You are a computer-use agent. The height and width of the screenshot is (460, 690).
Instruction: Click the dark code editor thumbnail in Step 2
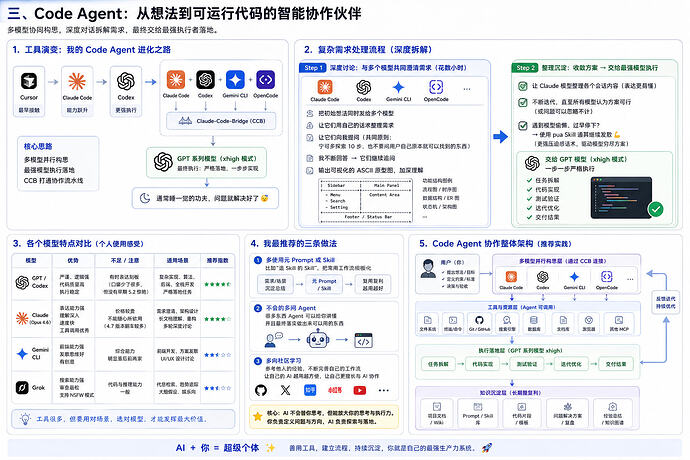(x=621, y=198)
